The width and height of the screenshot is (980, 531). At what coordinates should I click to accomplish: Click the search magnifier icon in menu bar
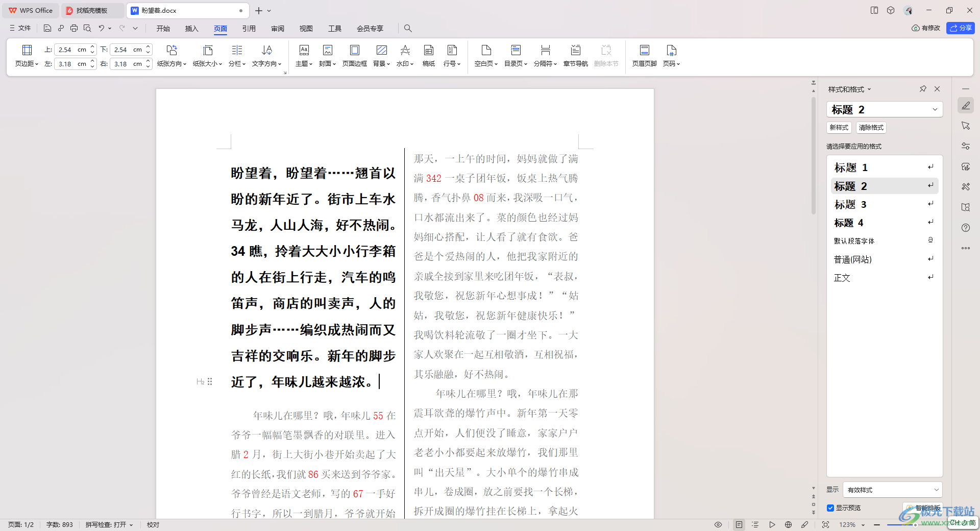coord(408,28)
